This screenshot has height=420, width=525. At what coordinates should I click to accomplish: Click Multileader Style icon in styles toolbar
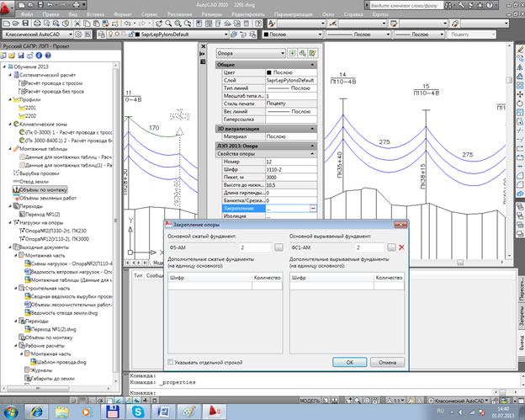pos(454,24)
